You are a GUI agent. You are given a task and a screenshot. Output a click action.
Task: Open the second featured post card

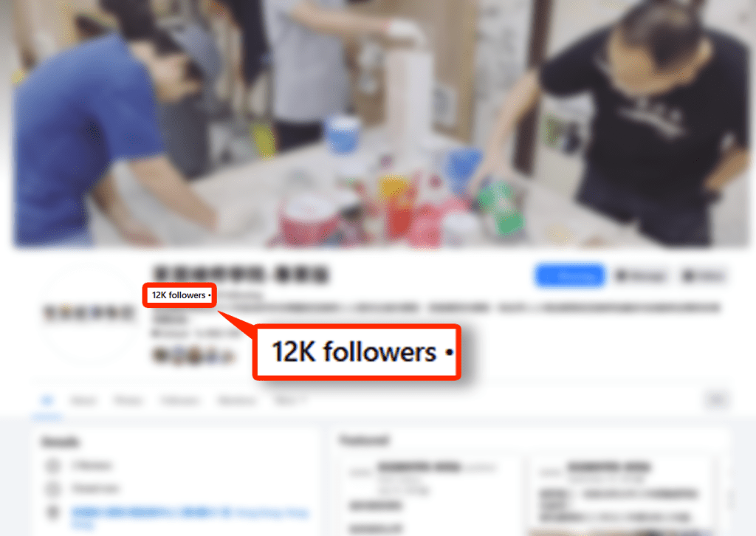pos(622,495)
